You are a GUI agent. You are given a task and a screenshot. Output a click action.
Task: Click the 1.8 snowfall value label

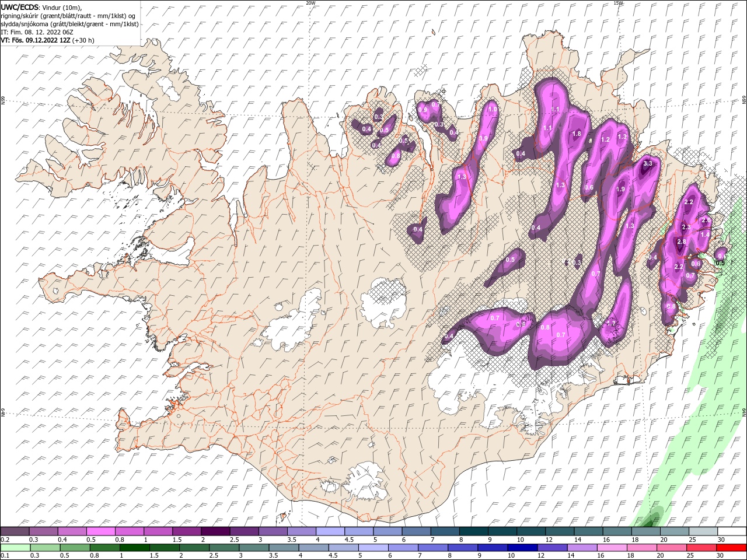[577, 134]
